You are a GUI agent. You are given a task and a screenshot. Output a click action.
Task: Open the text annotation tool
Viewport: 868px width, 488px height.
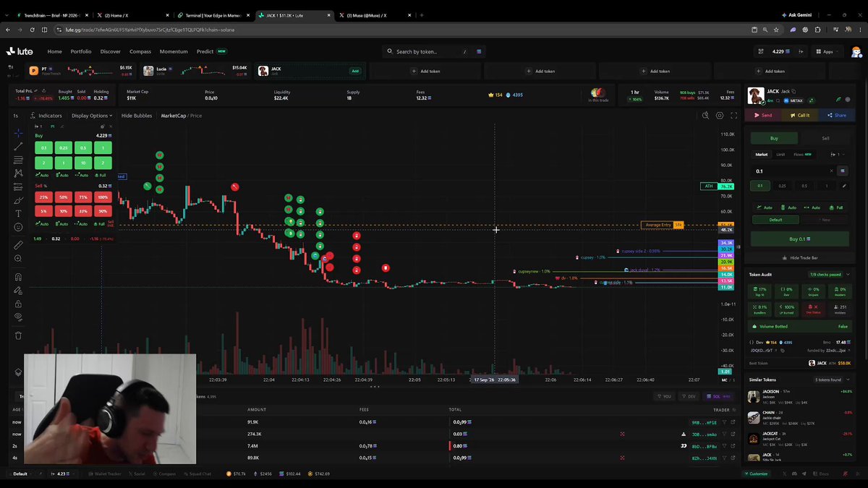(18, 213)
